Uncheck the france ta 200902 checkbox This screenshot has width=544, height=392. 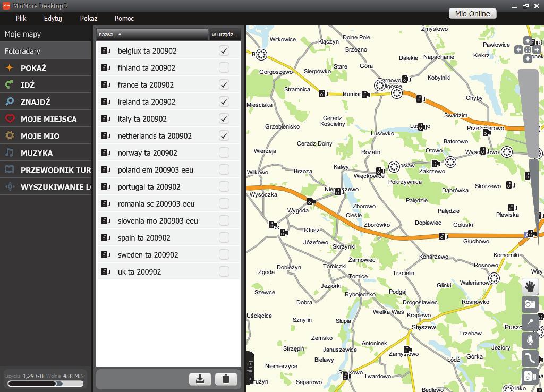tap(224, 84)
